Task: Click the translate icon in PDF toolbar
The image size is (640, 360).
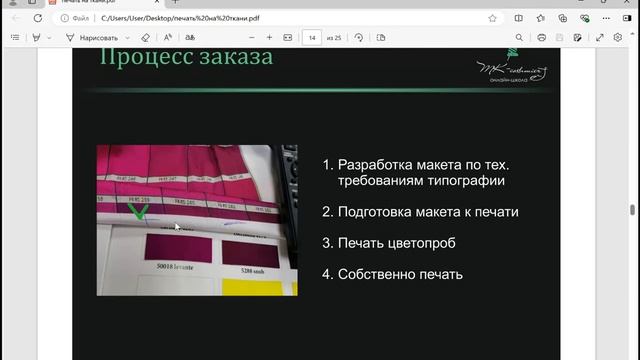Action: click(190, 38)
